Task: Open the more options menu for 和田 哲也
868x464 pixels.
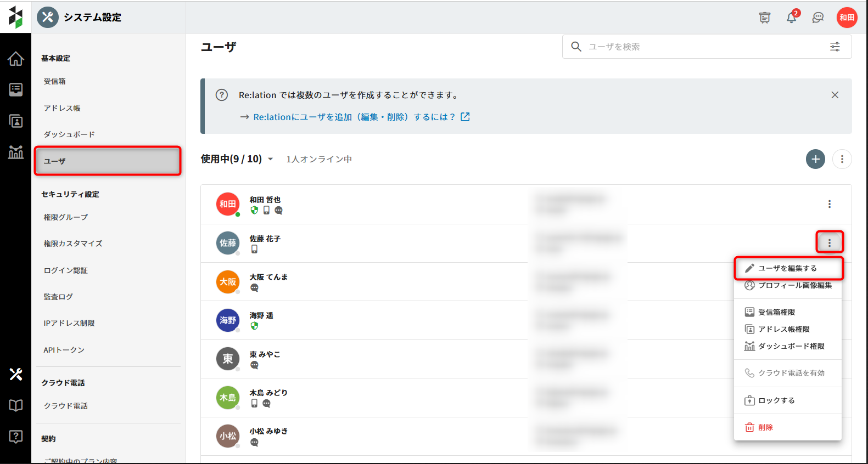Action: click(829, 204)
